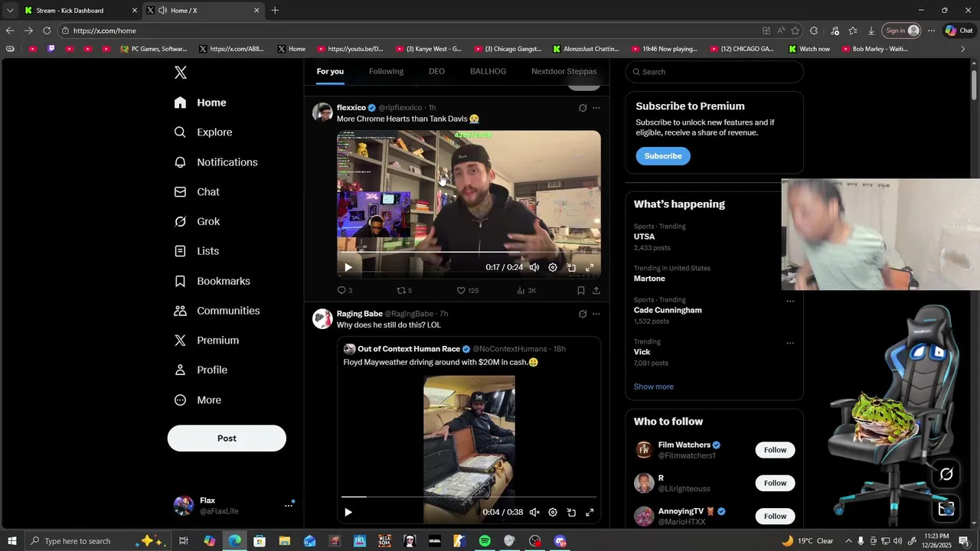
Task: Open settings gear on flexxico video
Action: pyautogui.click(x=553, y=268)
